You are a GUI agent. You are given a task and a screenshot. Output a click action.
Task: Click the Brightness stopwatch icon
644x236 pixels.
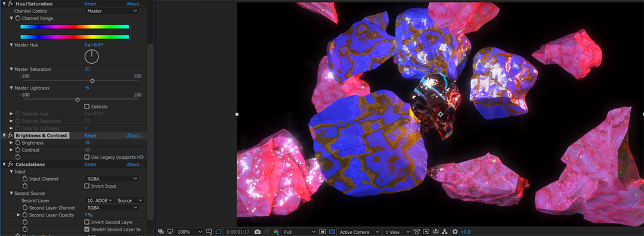tap(18, 142)
